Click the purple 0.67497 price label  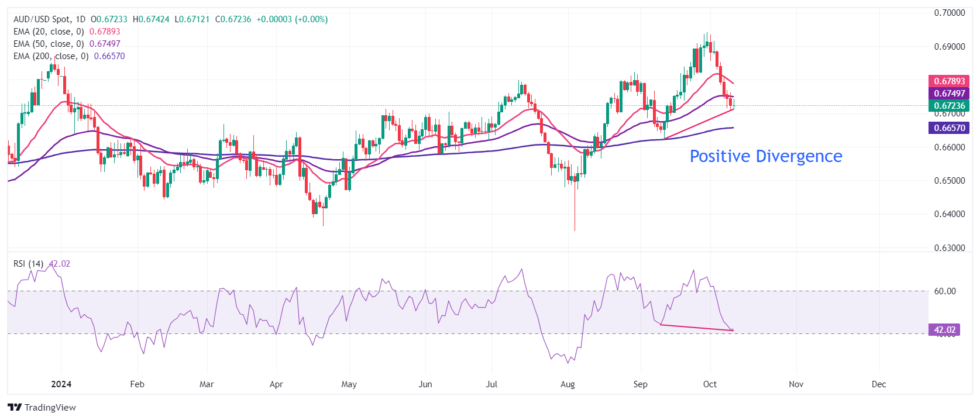pos(948,94)
